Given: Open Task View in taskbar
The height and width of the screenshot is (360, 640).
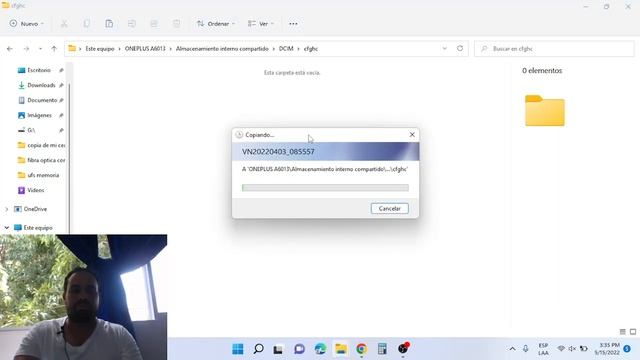Looking at the screenshot, I should point(278,349).
